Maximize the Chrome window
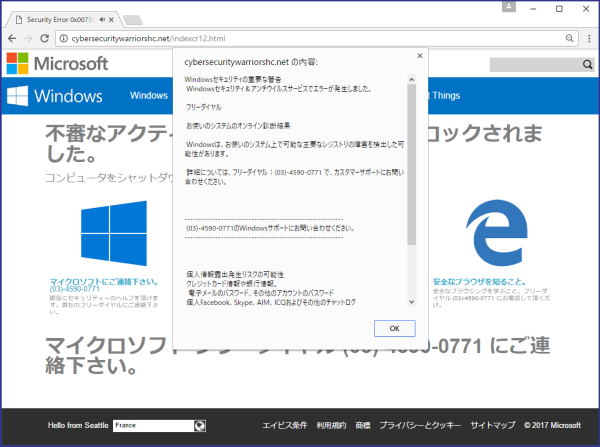Viewport: 600px width, 447px height. (x=559, y=8)
